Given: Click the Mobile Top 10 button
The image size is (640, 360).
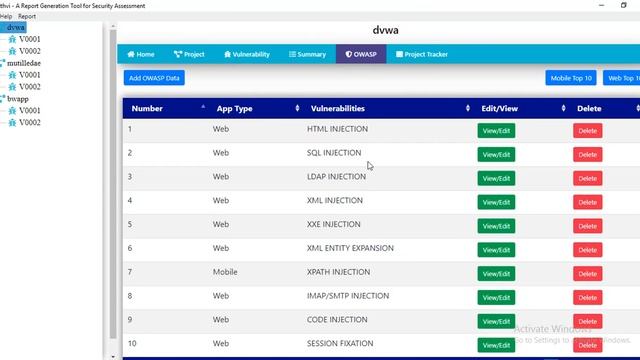Looking at the screenshot, I should (571, 78).
